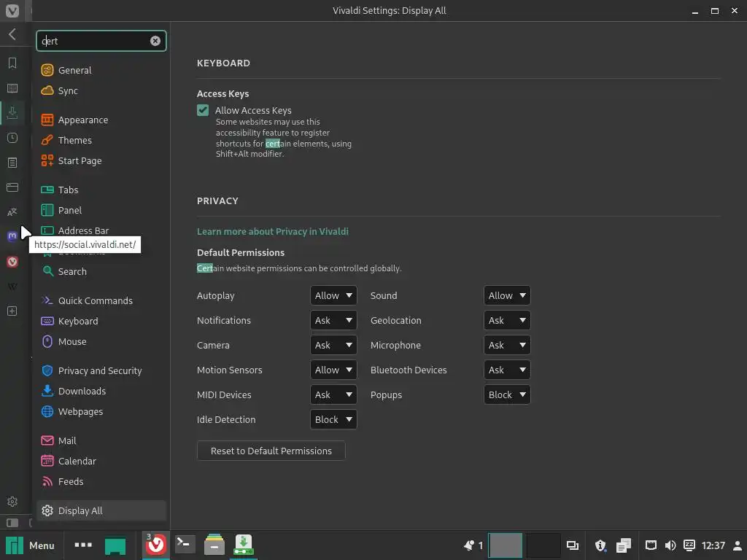Click the Vivaldi taskbar icon
The width and height of the screenshot is (747, 560).
(x=156, y=545)
